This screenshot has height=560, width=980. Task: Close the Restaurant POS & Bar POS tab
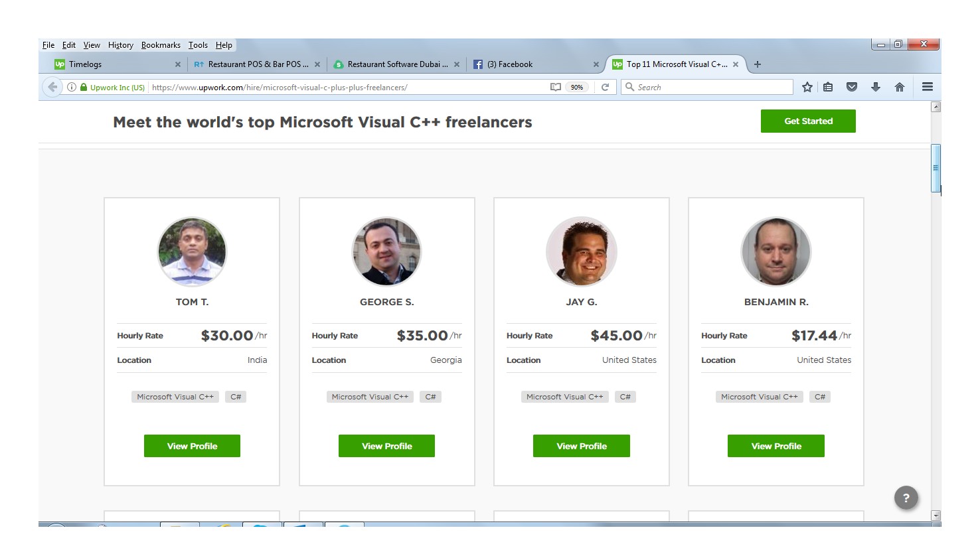point(317,64)
